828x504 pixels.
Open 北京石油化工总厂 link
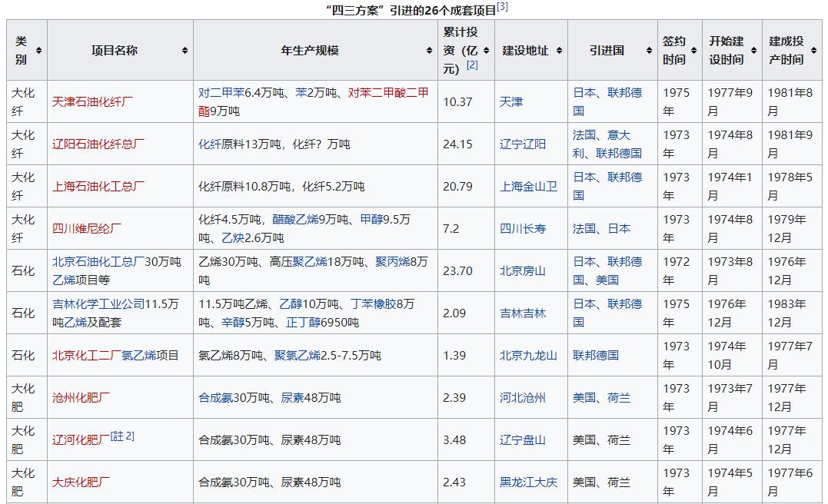pyautogui.click(x=98, y=262)
